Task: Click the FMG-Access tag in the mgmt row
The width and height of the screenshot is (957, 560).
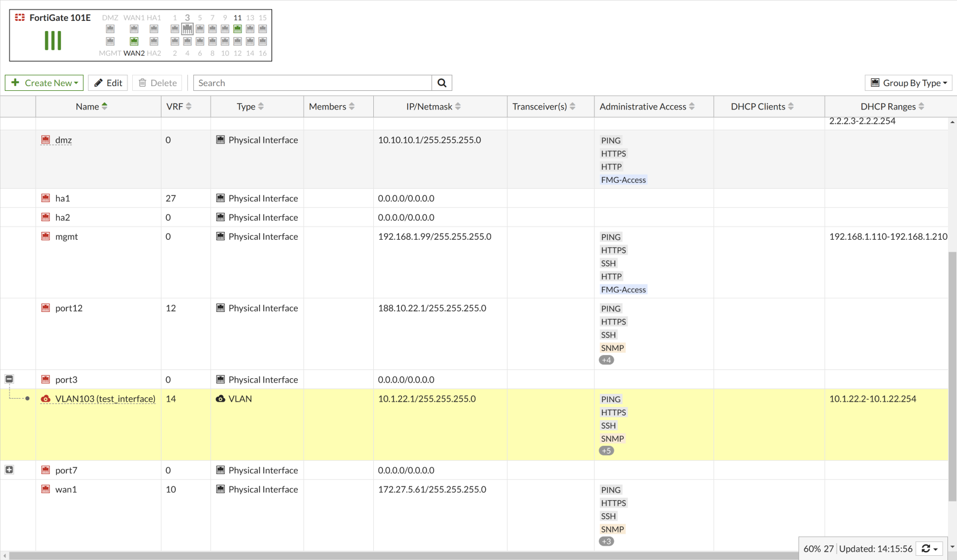Action: (623, 290)
